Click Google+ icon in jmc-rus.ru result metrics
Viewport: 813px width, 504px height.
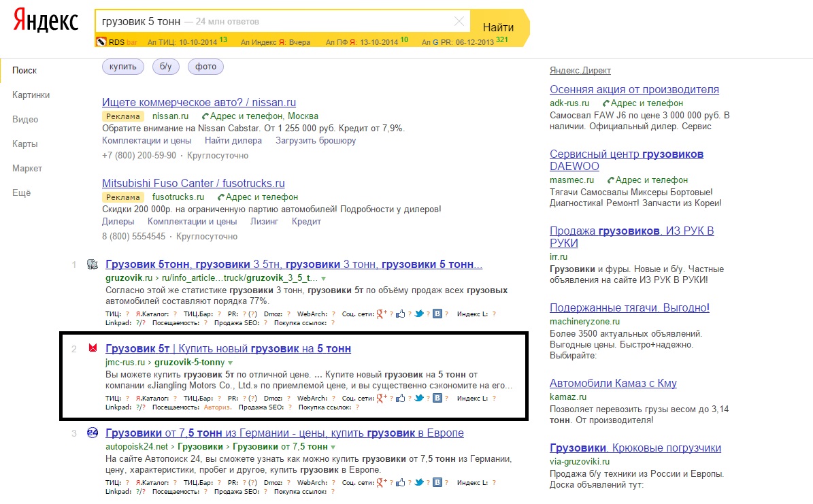coord(382,398)
